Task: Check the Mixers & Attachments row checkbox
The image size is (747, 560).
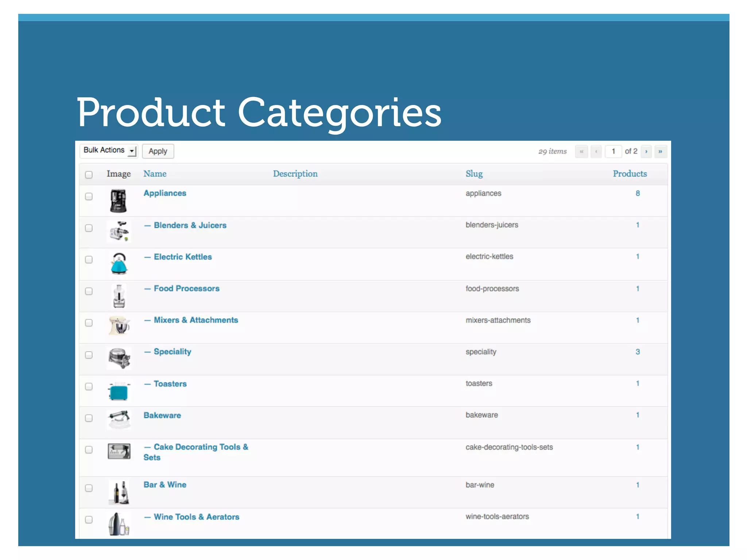Action: point(89,323)
